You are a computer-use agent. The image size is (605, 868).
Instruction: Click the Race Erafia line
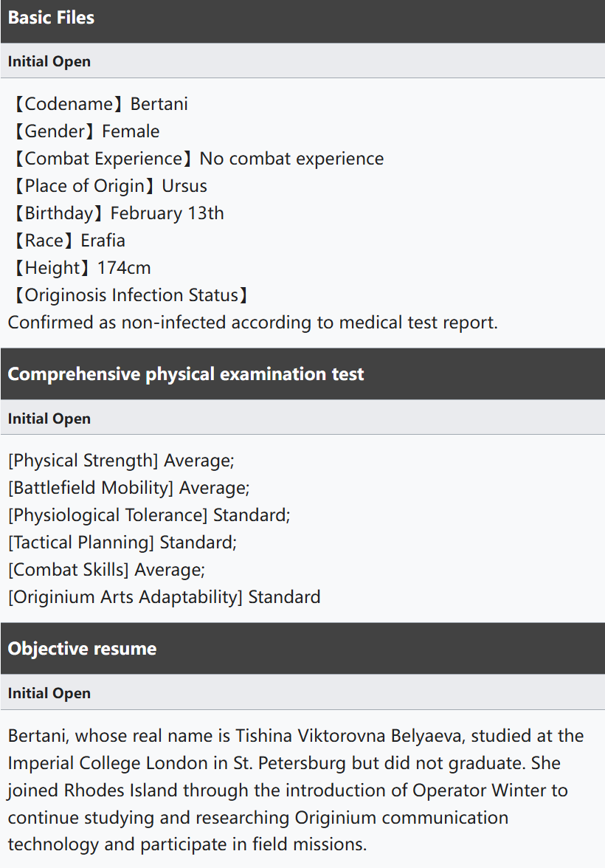(68, 241)
